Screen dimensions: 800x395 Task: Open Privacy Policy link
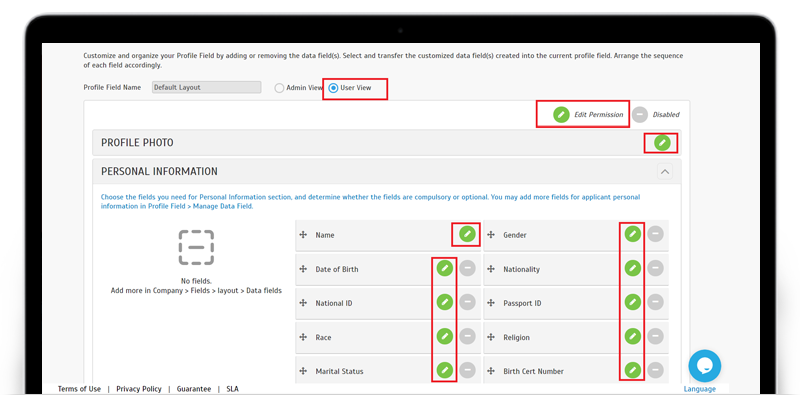click(139, 389)
